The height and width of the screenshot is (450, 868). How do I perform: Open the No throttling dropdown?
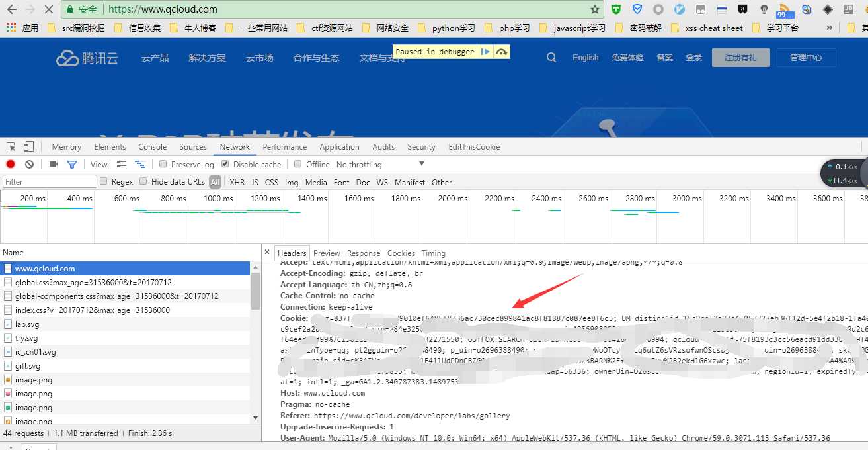[x=380, y=164]
